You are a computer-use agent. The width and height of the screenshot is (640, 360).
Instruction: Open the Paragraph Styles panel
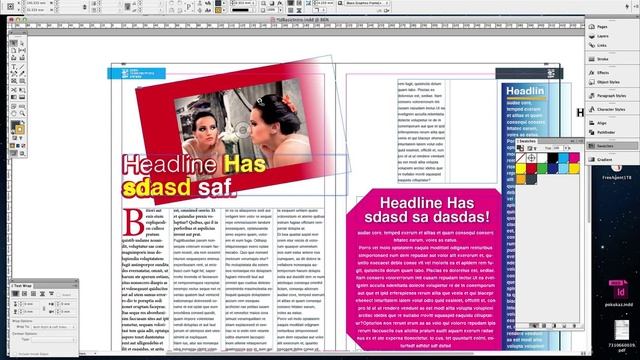click(611, 96)
